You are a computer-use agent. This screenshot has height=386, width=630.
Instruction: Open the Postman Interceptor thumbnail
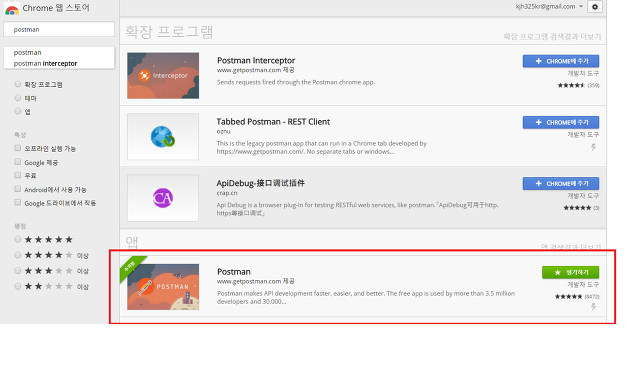pyautogui.click(x=163, y=76)
